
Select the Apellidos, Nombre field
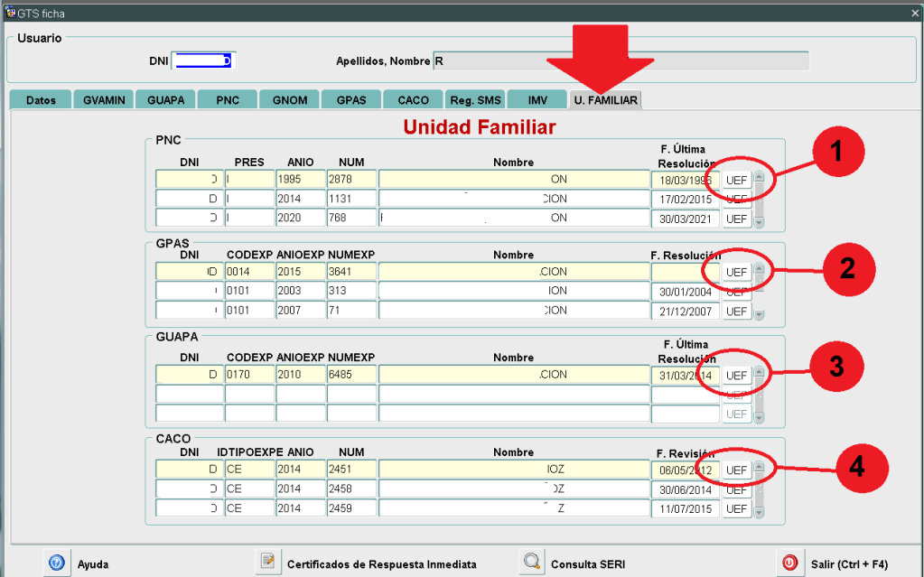(620, 61)
